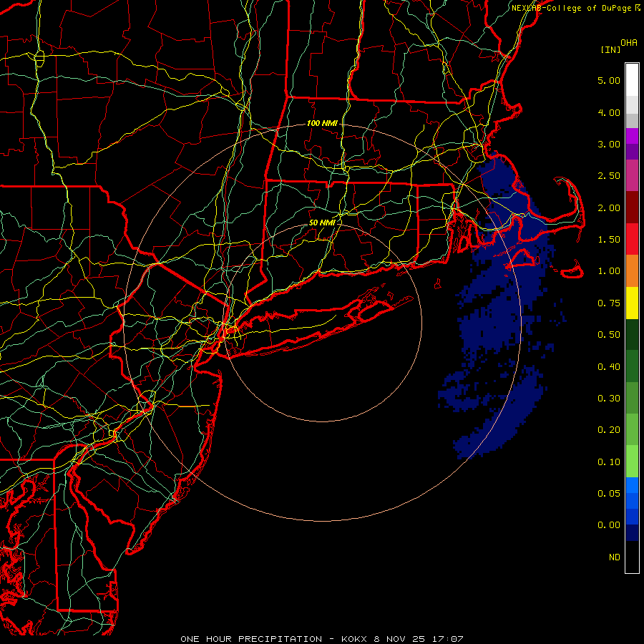Click the '2.00' legend value
This screenshot has height=644, width=644.
609,208
